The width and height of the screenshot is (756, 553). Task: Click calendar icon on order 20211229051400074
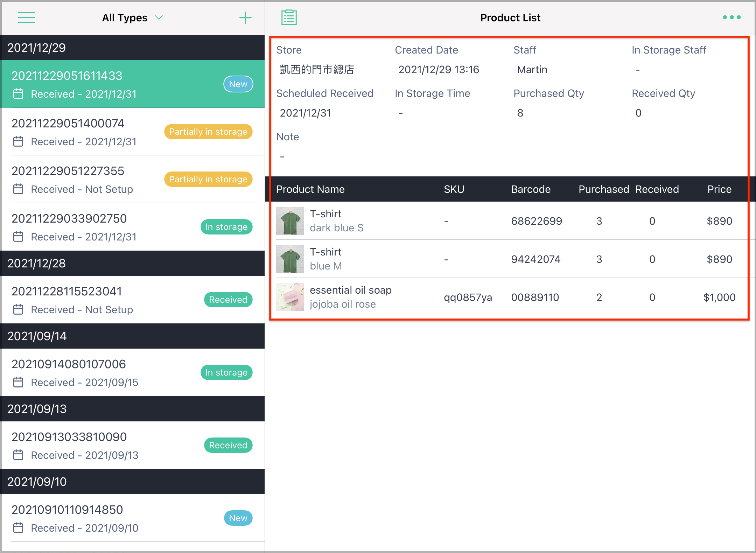click(18, 141)
